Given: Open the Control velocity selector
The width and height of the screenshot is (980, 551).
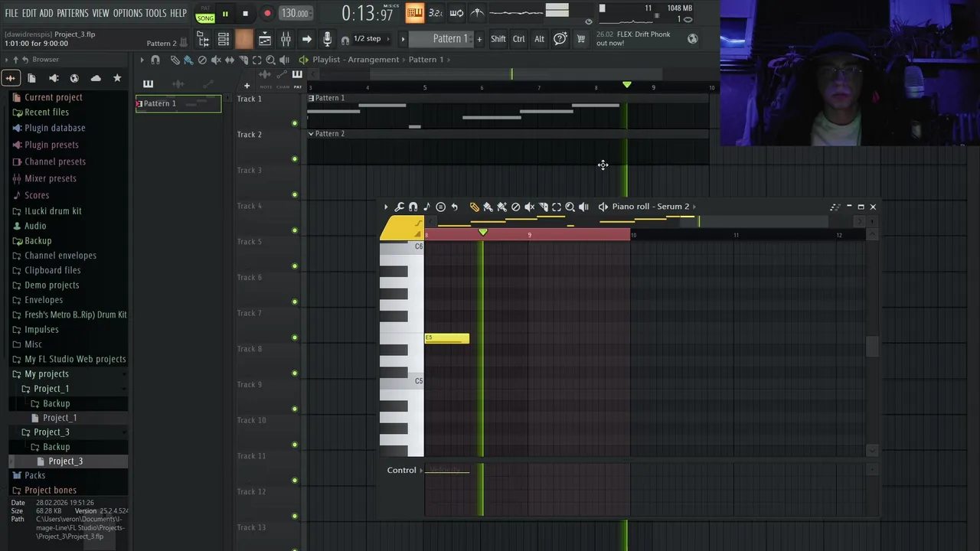Looking at the screenshot, I should 405,470.
